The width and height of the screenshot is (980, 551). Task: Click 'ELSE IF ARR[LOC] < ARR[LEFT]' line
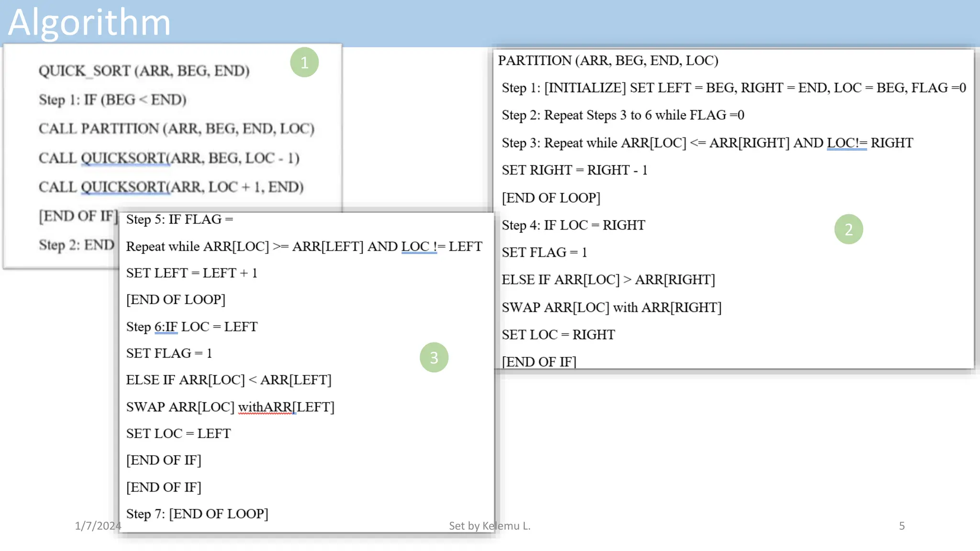click(x=229, y=380)
